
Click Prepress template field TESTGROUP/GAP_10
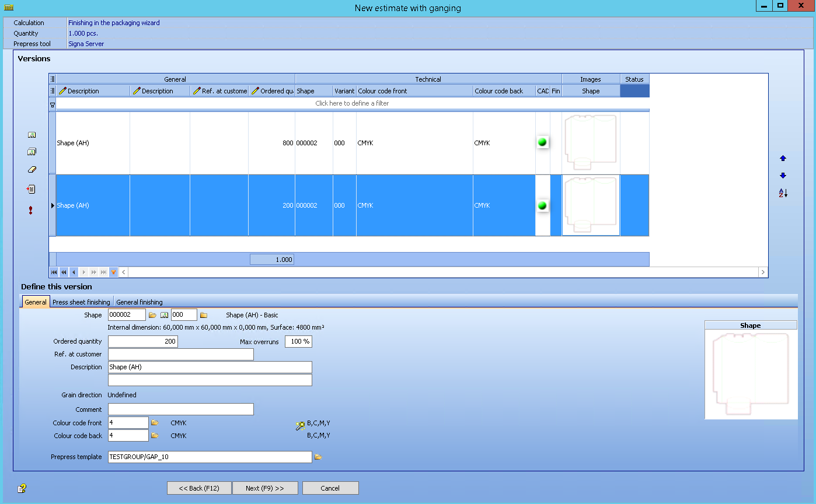(210, 457)
